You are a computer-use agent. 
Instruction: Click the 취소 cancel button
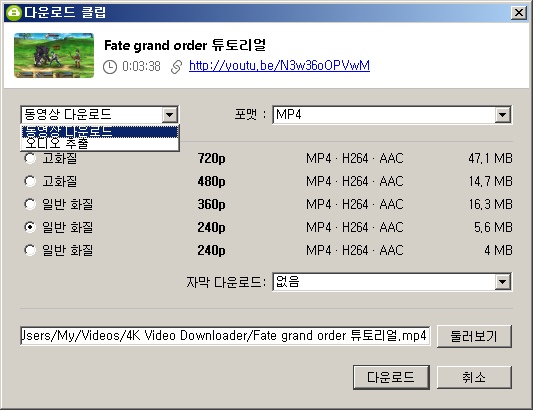coord(474,377)
